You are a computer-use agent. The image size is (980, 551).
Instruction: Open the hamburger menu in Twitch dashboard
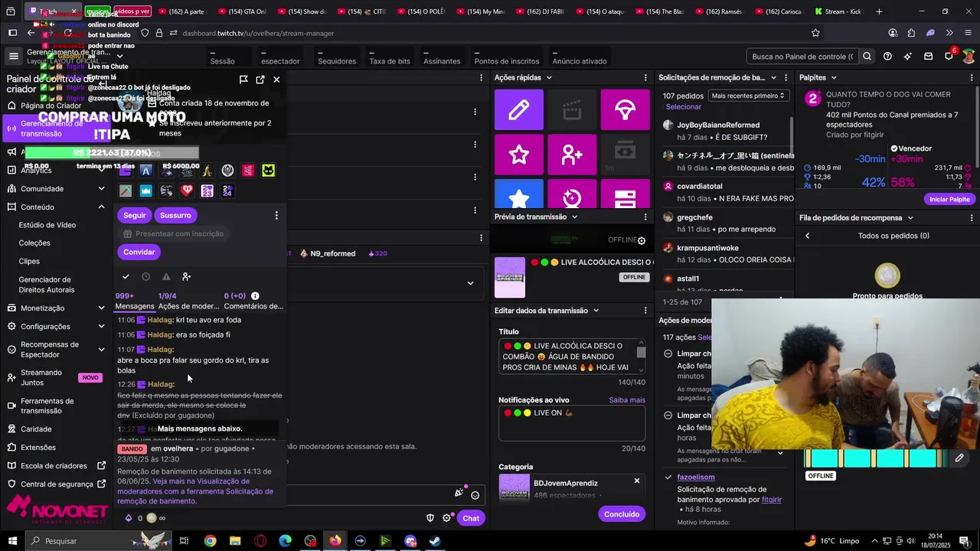13,56
